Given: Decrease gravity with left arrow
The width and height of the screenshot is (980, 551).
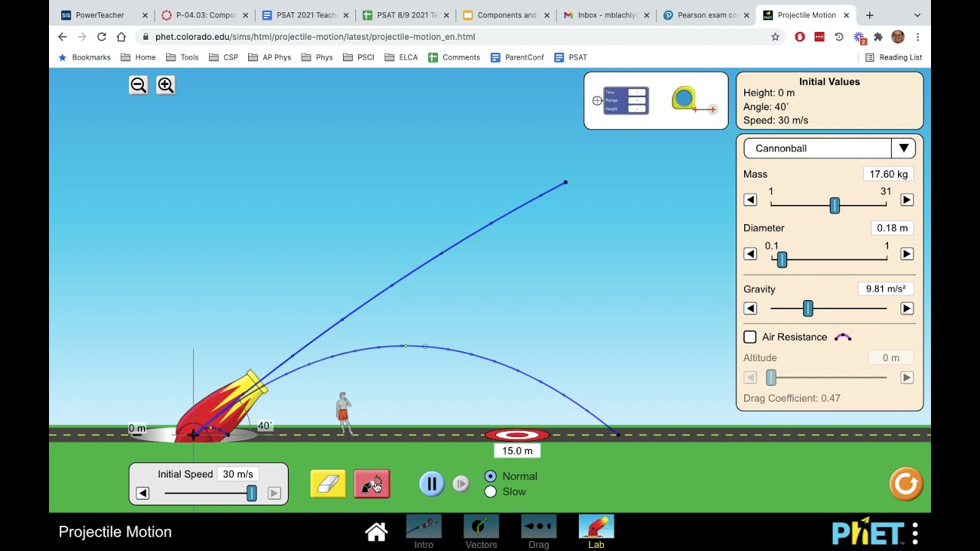Looking at the screenshot, I should 750,308.
